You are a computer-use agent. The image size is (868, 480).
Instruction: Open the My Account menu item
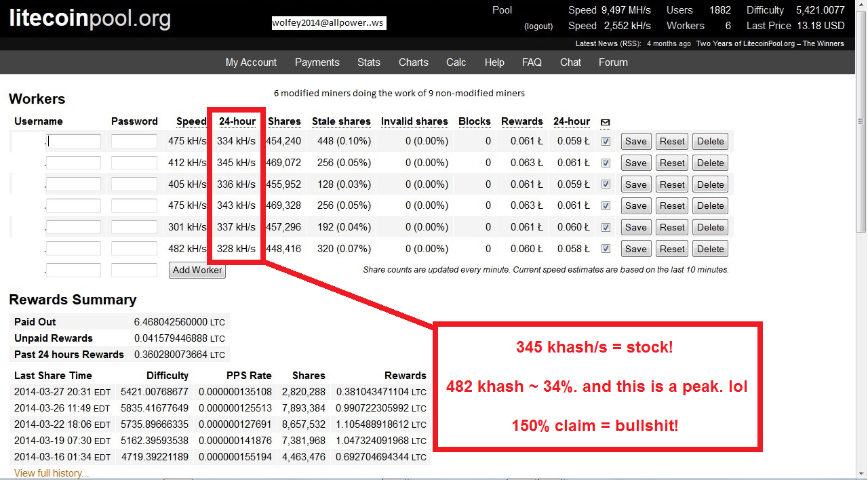(x=251, y=62)
